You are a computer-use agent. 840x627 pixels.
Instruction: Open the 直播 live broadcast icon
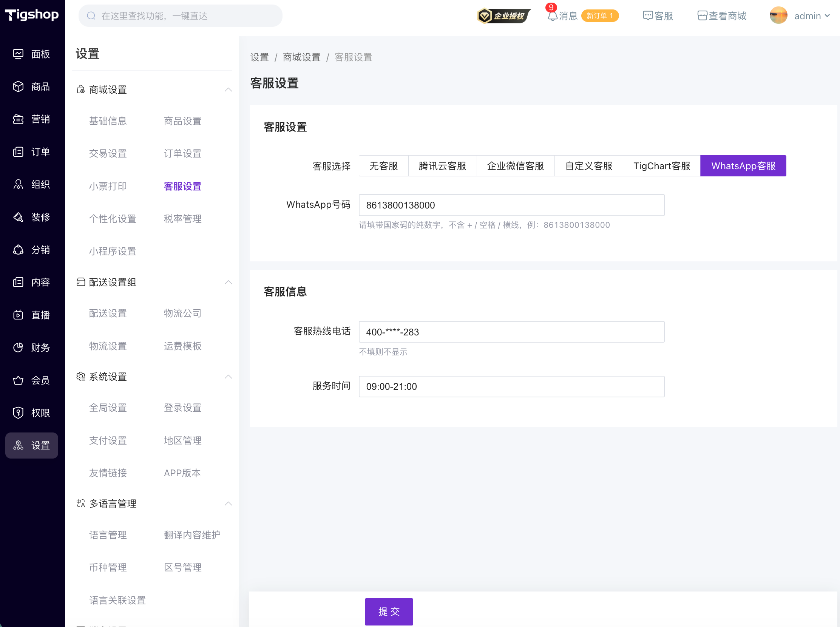click(18, 315)
